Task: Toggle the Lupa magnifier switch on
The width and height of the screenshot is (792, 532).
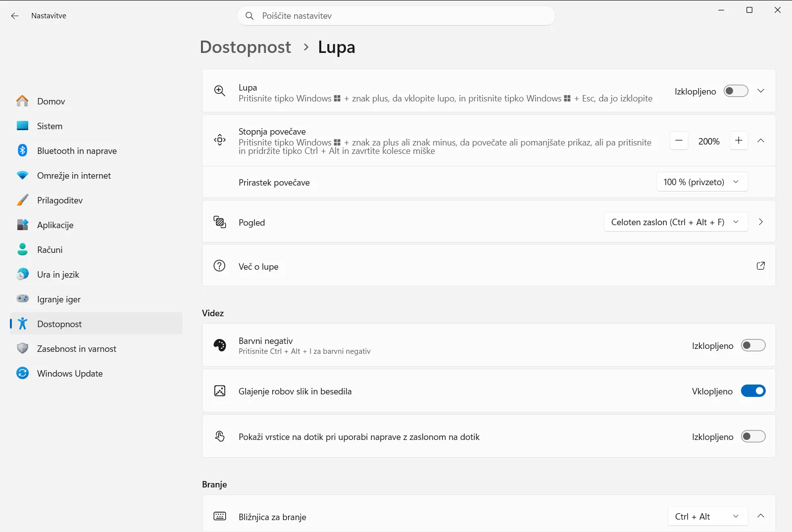Action: (x=736, y=91)
